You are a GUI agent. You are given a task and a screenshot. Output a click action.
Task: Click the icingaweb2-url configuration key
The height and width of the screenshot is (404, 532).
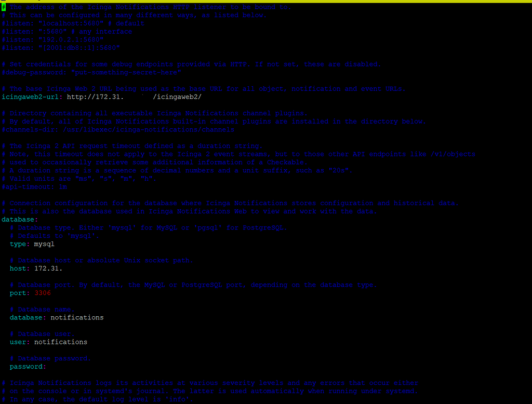pos(34,97)
